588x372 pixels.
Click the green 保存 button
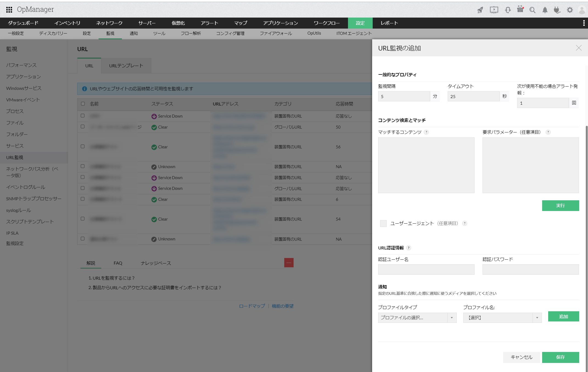(x=560, y=357)
